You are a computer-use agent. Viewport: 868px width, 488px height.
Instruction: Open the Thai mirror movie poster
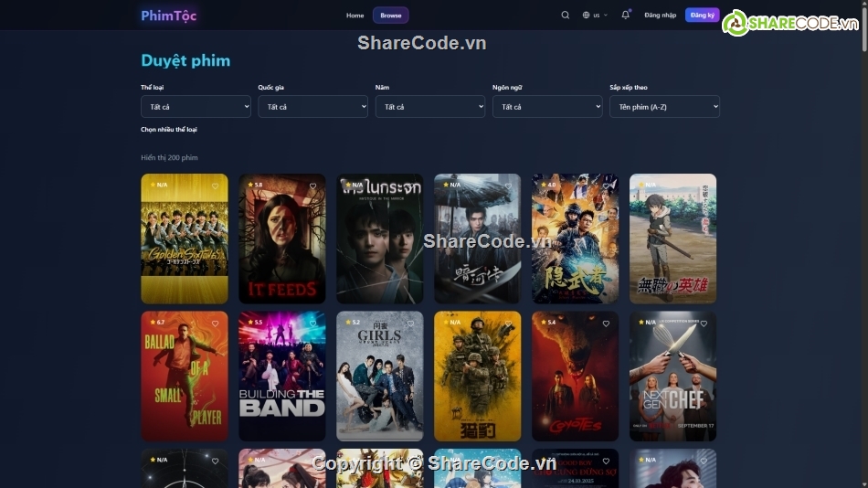pyautogui.click(x=380, y=239)
